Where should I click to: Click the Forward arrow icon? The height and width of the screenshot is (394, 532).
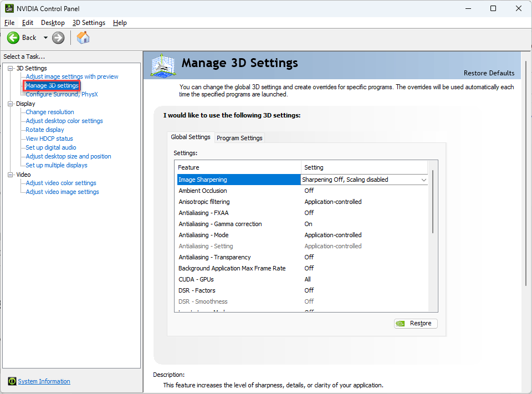pyautogui.click(x=58, y=38)
